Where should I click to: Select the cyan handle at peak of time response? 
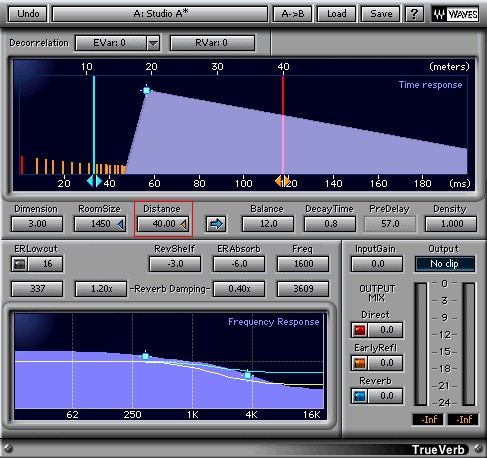(x=146, y=90)
